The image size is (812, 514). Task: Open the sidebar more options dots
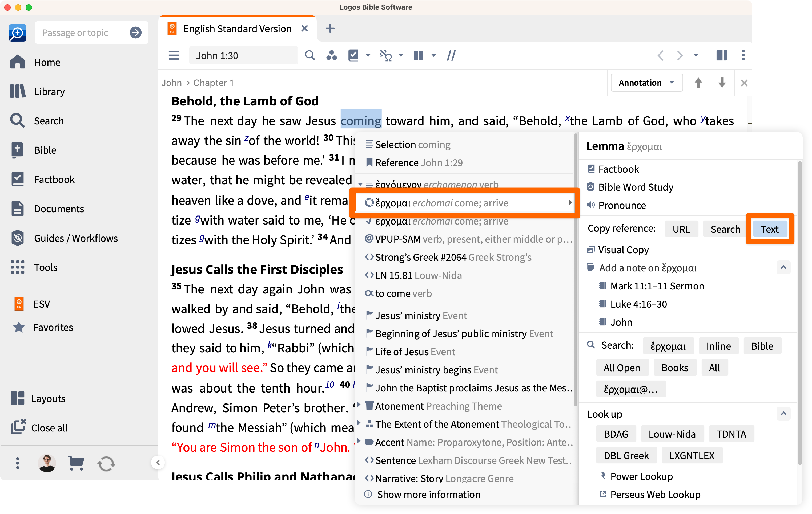tap(18, 463)
